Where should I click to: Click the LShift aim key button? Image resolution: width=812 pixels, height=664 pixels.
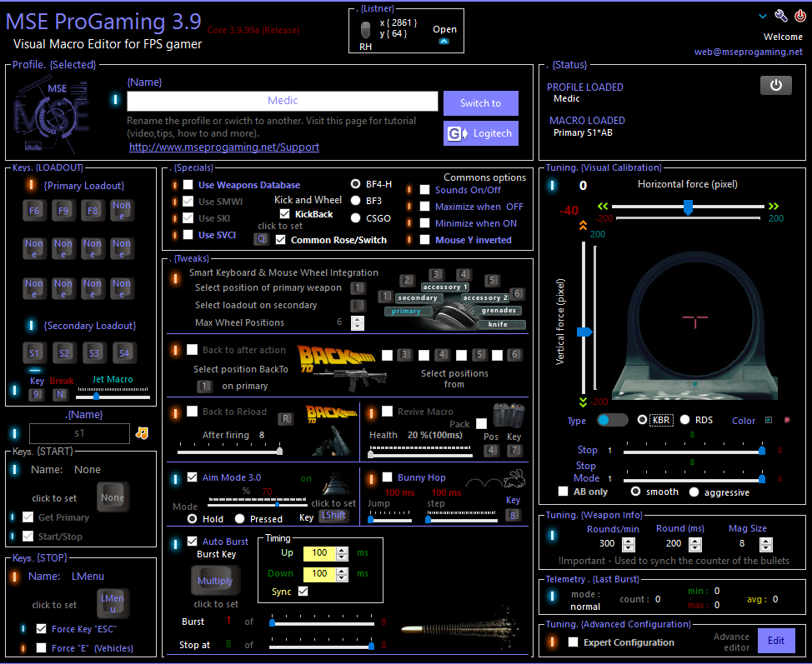(333, 516)
